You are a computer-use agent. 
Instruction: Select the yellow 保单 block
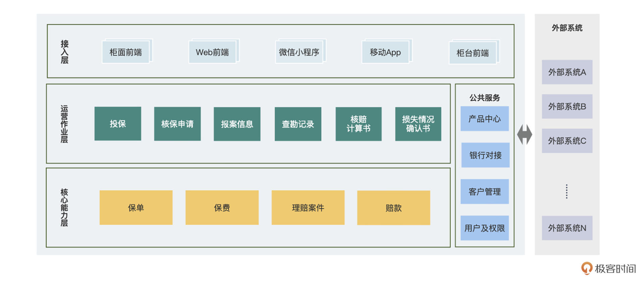click(136, 207)
